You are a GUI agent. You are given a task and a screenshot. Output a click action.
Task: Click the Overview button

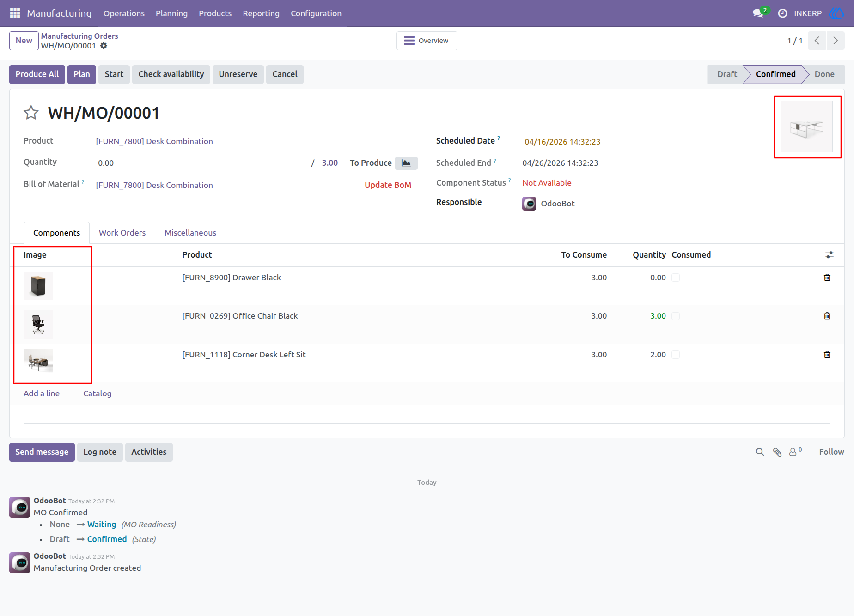pyautogui.click(x=427, y=41)
